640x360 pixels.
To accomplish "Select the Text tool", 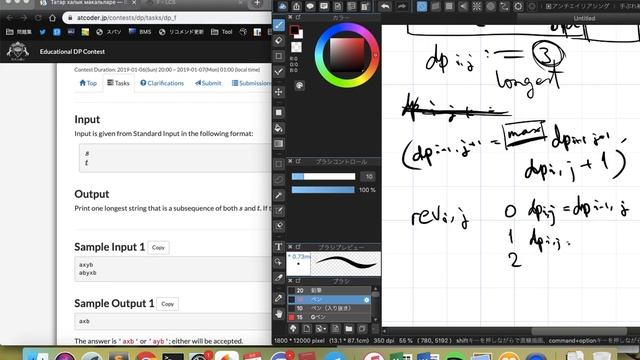I will 279,247.
